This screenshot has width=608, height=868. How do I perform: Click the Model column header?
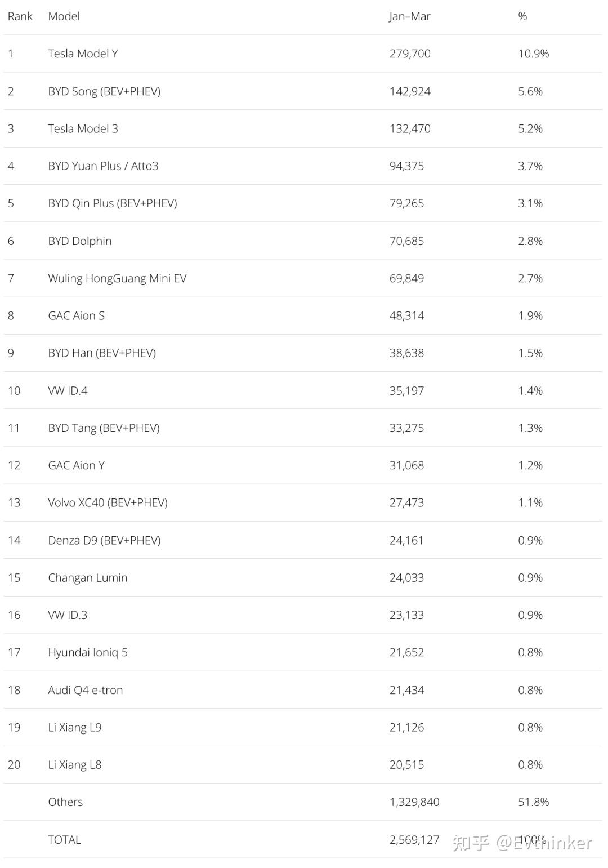coord(64,16)
